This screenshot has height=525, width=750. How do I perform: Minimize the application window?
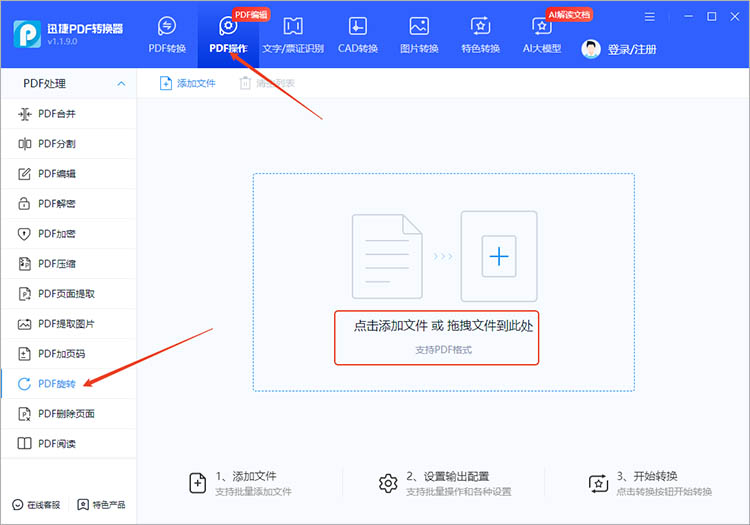(x=688, y=17)
